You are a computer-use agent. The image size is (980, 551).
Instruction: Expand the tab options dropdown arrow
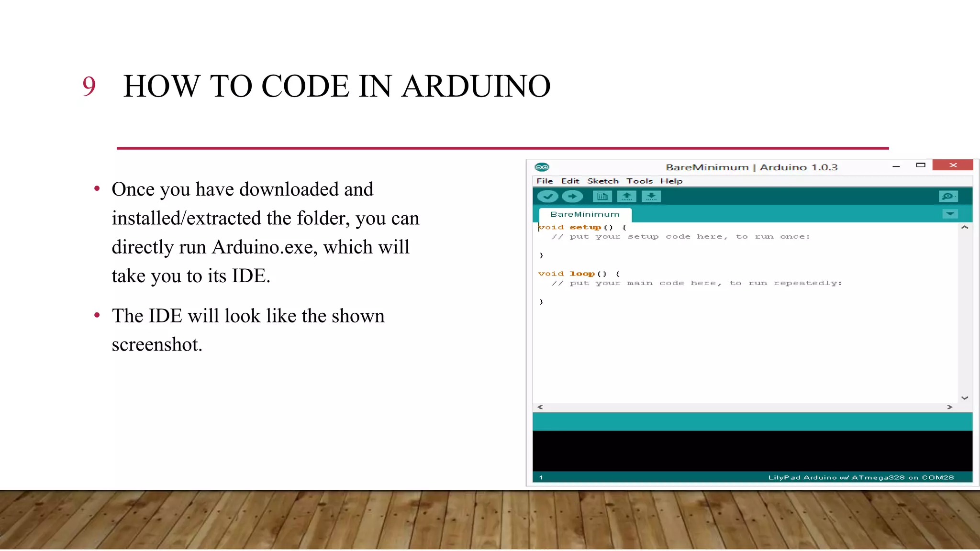(x=950, y=214)
